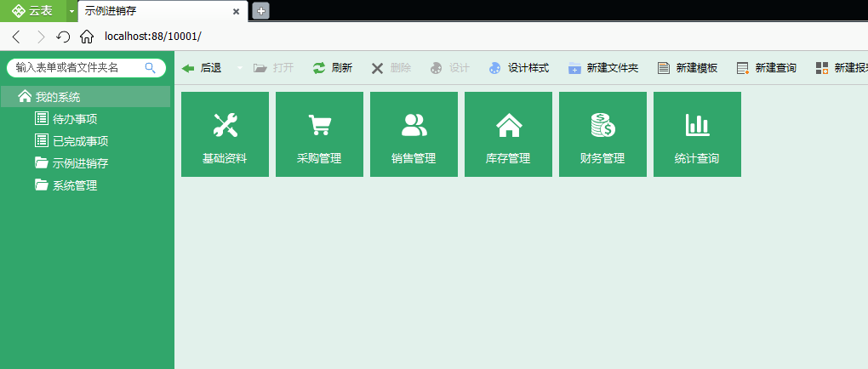
Task: Open 待办事项 in the sidebar tree
Action: coord(66,119)
